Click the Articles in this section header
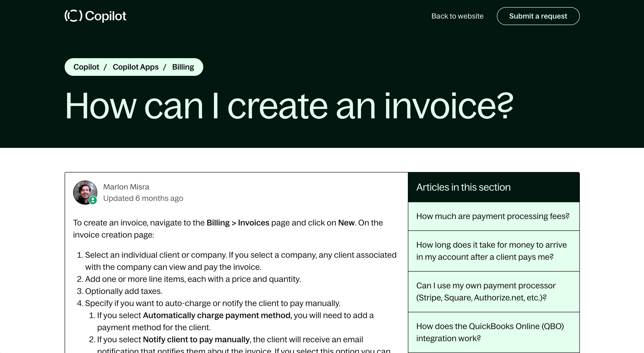The image size is (644, 353). pyautogui.click(x=463, y=187)
